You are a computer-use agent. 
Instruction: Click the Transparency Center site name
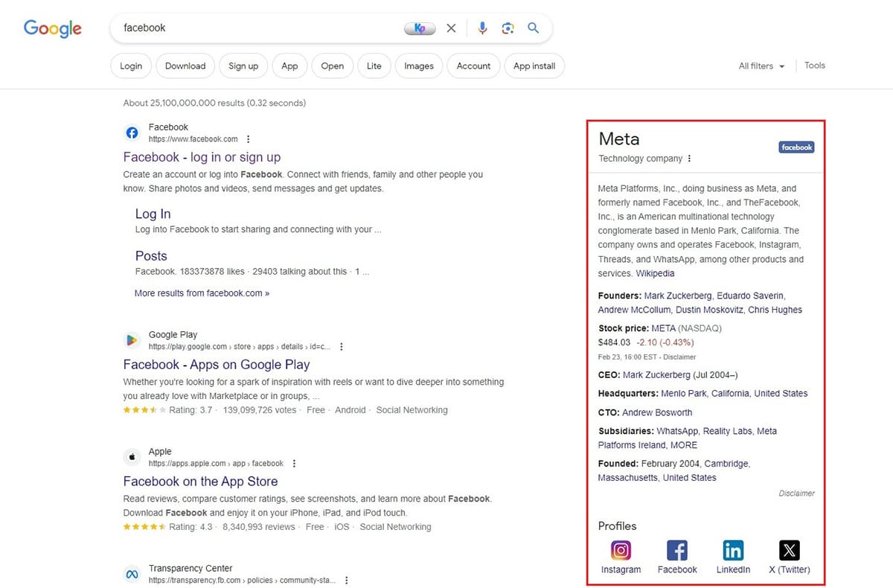click(191, 569)
